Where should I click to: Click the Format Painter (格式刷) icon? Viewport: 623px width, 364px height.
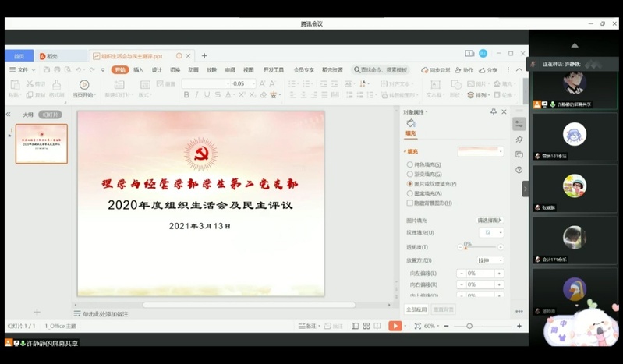click(56, 90)
